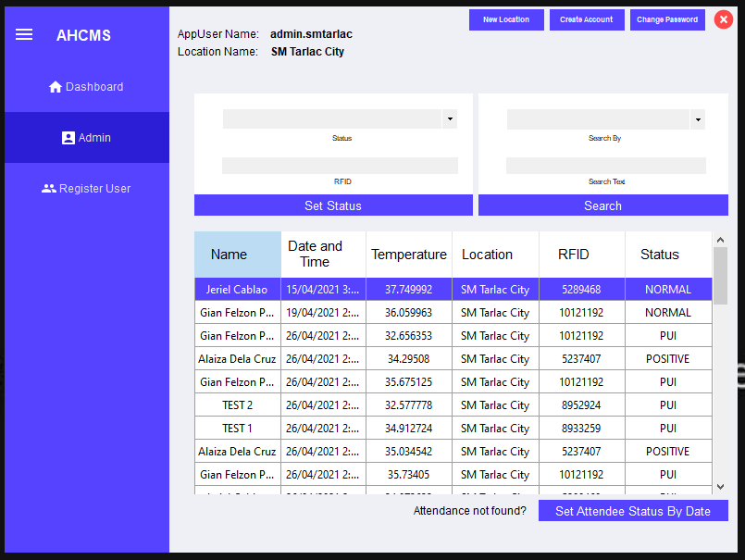This screenshot has height=560, width=745.
Task: Click the Dashboard home icon
Action: (55, 87)
